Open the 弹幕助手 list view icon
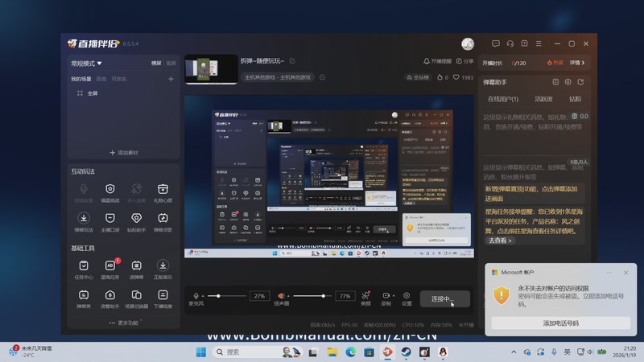Image resolution: width=644 pixels, height=362 pixels. (555, 82)
